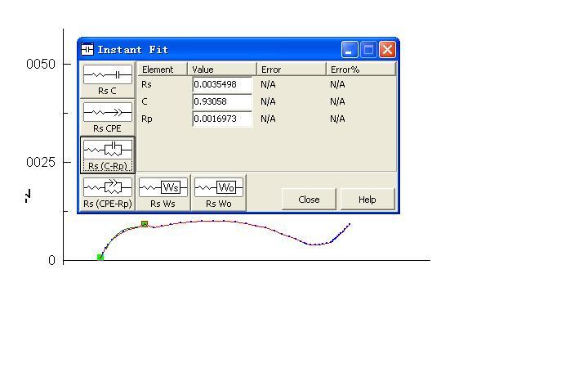588x368 pixels.
Task: Select the Rs Ws Warburg circuit model
Action: (163, 193)
